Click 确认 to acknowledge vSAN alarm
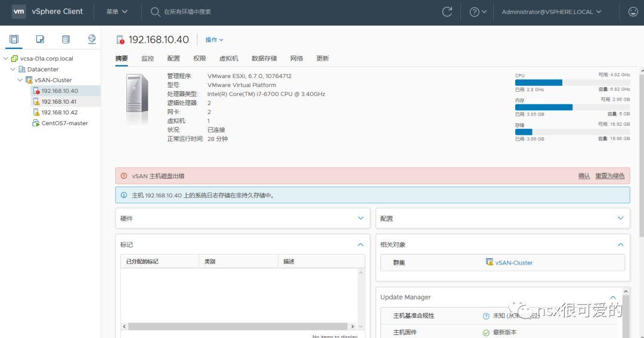Viewport: 644px width, 338px height. click(x=584, y=176)
